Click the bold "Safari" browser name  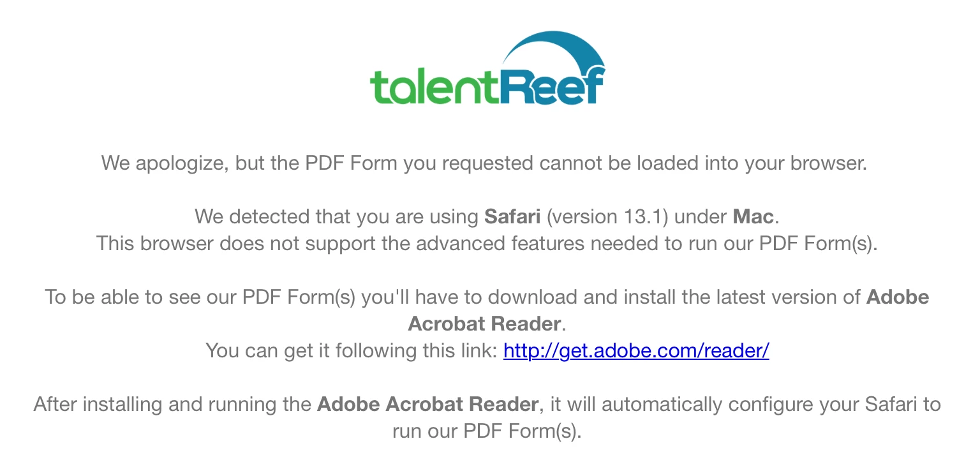tap(513, 216)
